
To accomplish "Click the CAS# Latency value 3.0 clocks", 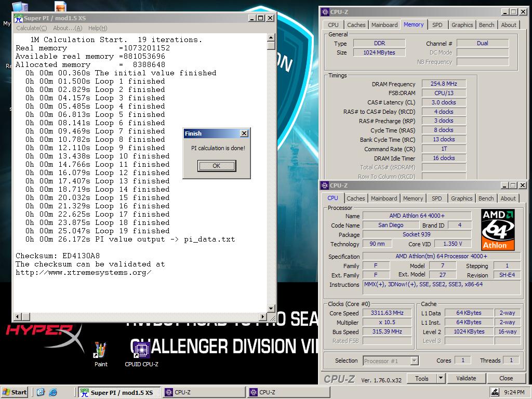I will (x=444, y=102).
